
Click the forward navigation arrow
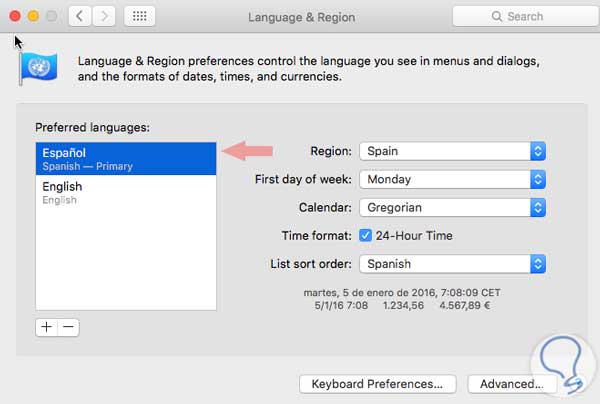(x=104, y=16)
